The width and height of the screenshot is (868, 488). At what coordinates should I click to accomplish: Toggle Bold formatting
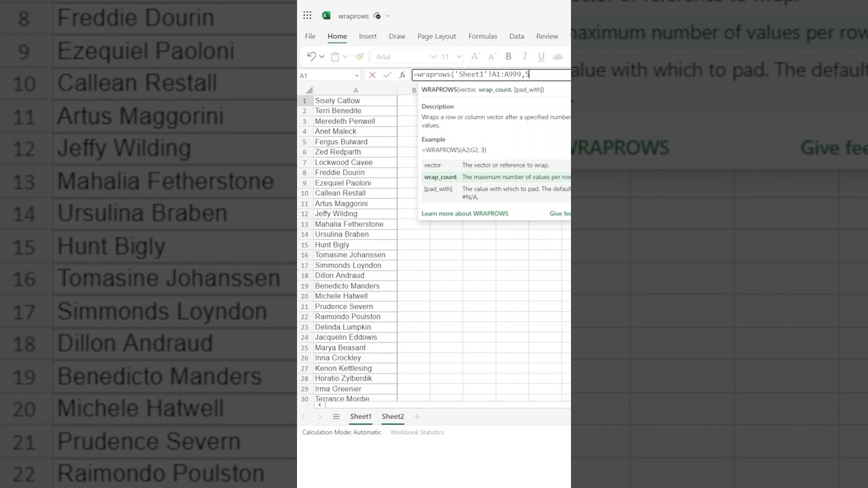(x=509, y=57)
